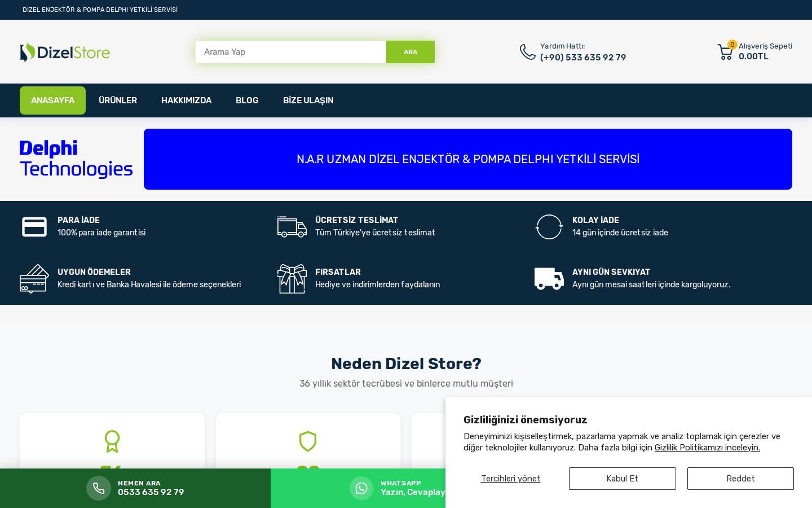
Task: Click the Para İade heading
Action: [x=78, y=220]
